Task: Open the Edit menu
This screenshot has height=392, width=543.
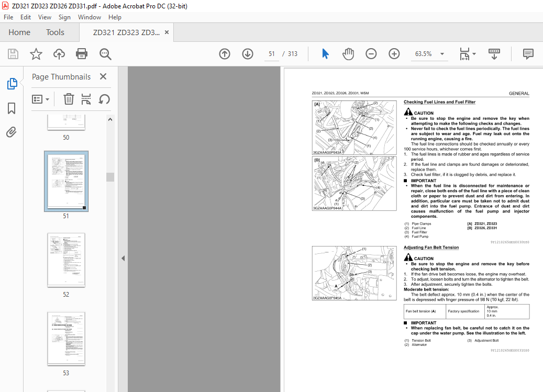Action: coord(26,17)
